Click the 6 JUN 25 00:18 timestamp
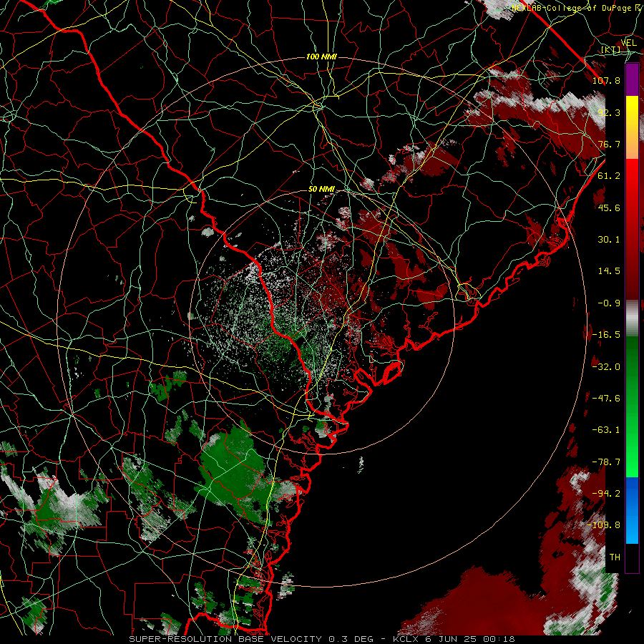 pyautogui.click(x=471, y=639)
